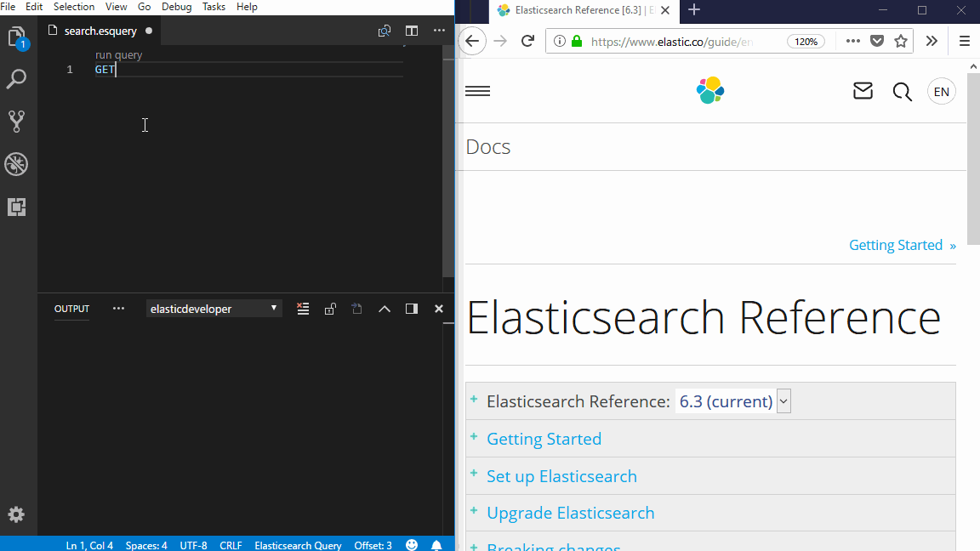Viewport: 980px width, 551px height.
Task: Click Offset: 3 in status bar
Action: coord(373,545)
